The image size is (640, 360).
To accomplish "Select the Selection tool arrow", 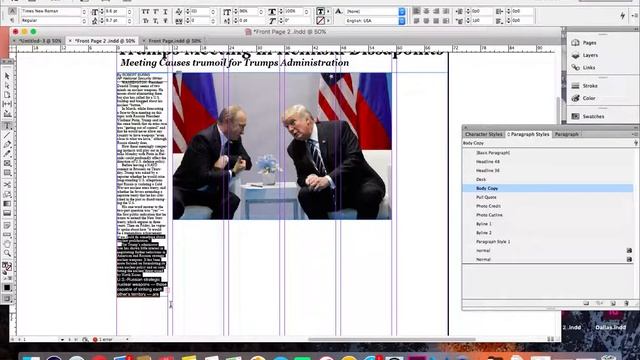I will tap(7, 76).
